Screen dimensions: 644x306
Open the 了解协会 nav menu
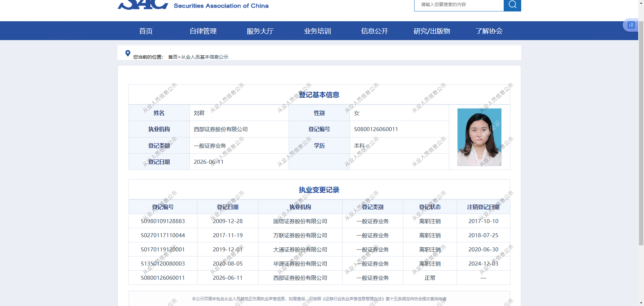pyautogui.click(x=489, y=31)
